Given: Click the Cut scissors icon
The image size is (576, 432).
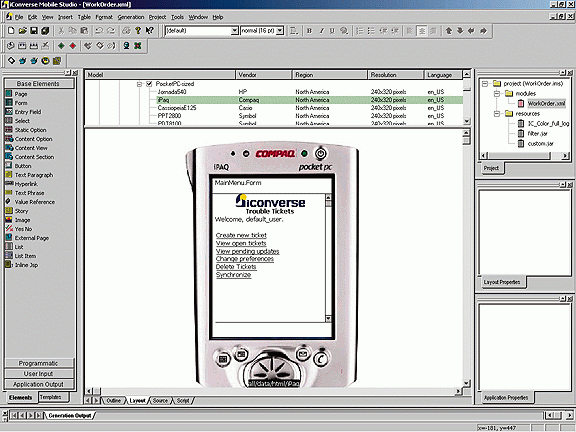Looking at the screenshot, I should [x=61, y=30].
